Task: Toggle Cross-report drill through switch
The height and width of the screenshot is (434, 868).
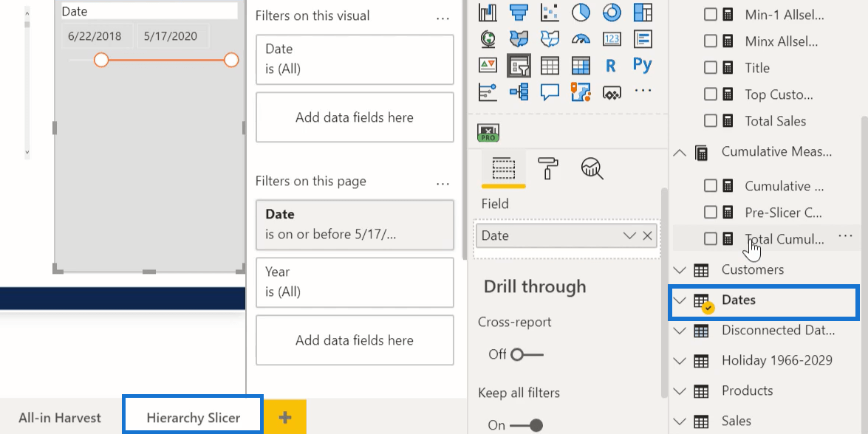Action: click(x=526, y=354)
